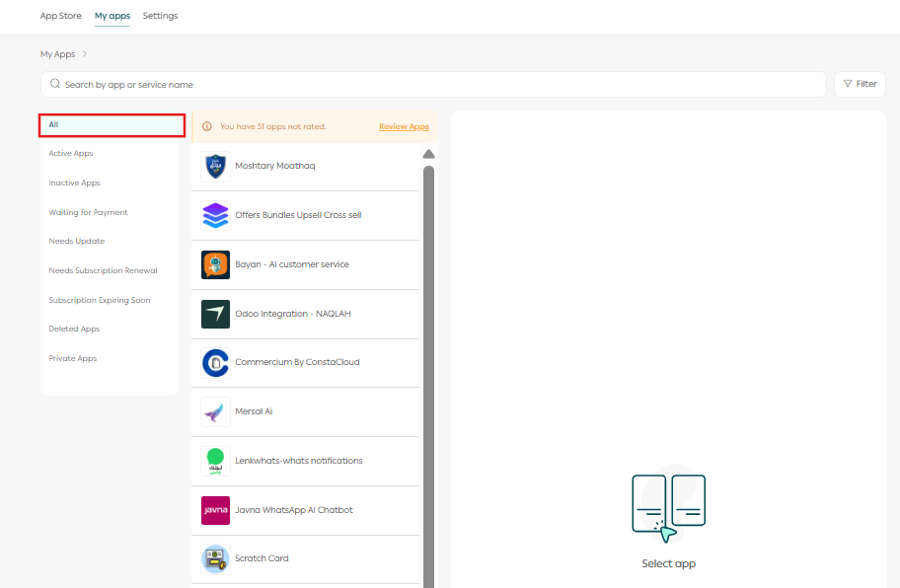
Task: Open the Settings tab
Action: (160, 16)
